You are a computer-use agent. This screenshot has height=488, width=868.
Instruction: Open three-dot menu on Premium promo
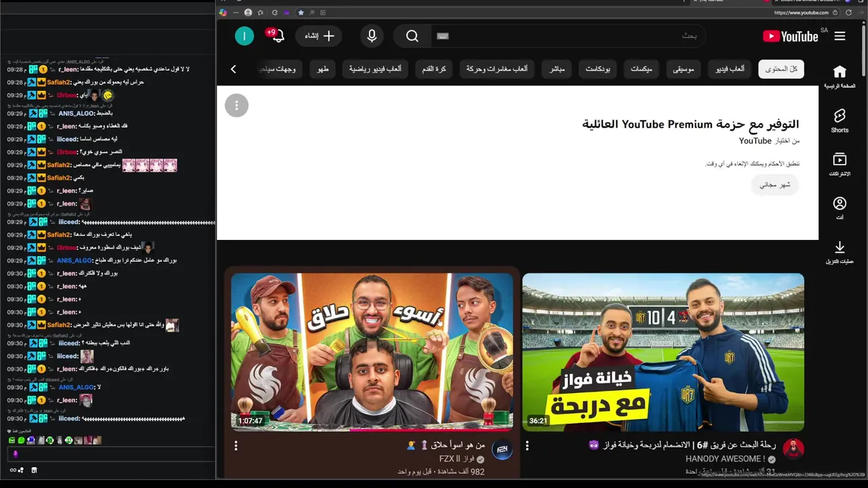tap(237, 105)
